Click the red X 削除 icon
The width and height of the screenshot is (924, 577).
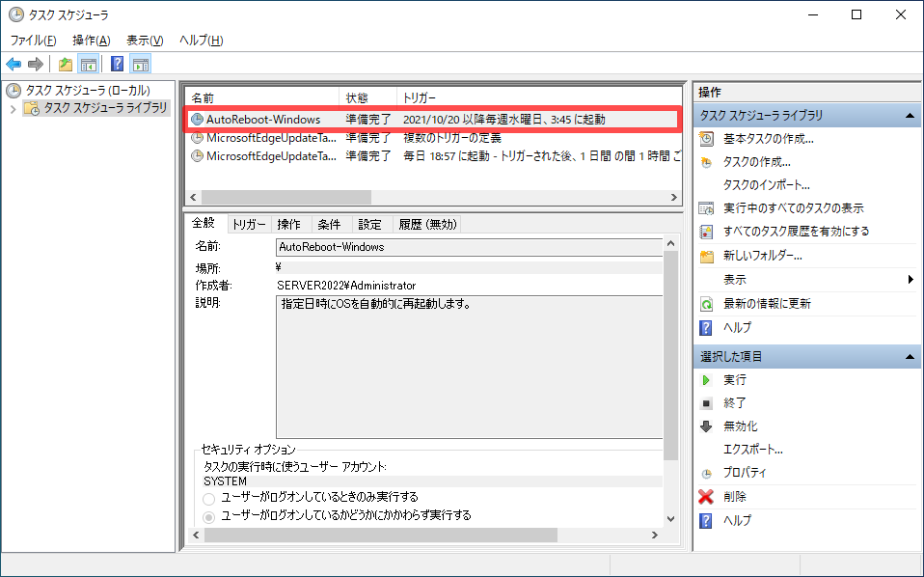point(706,497)
